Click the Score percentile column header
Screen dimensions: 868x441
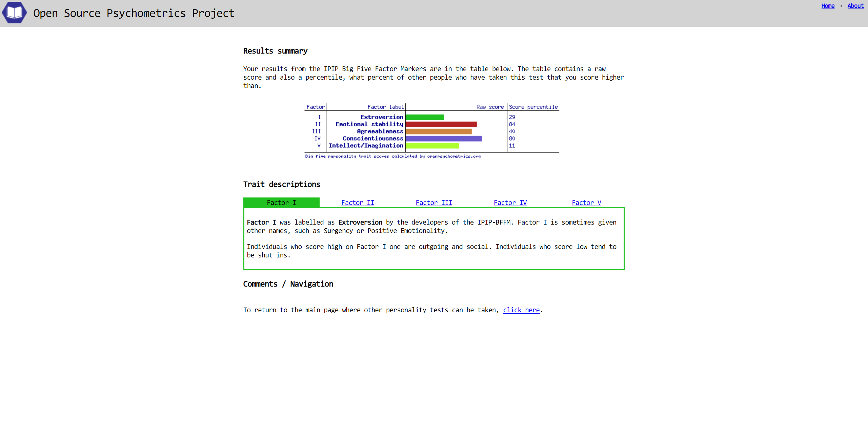tap(533, 107)
